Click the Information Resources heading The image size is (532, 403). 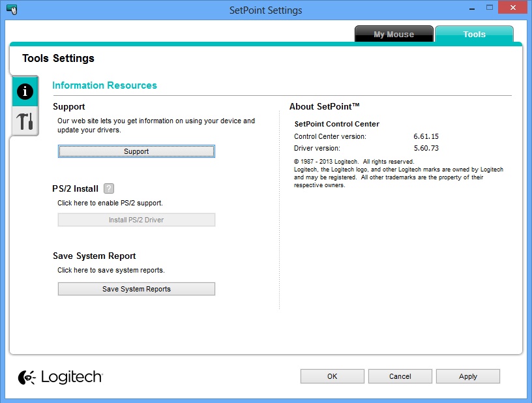104,85
